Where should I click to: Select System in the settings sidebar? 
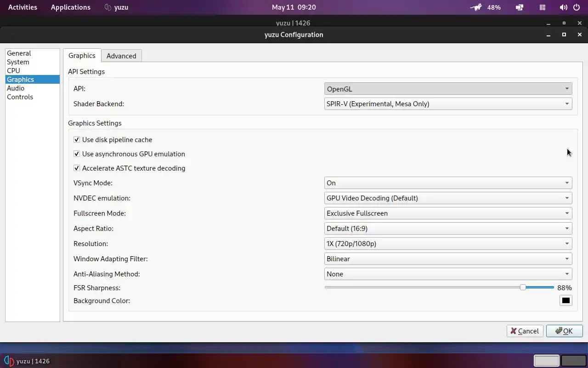[32, 62]
